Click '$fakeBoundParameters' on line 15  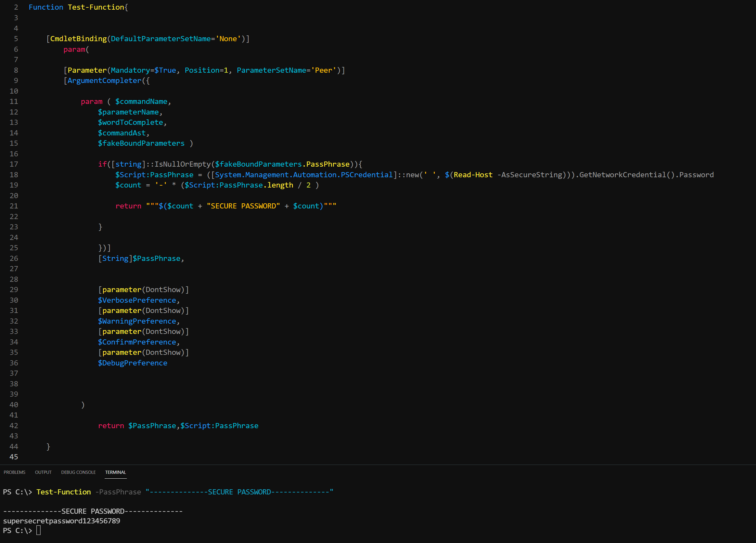141,143
